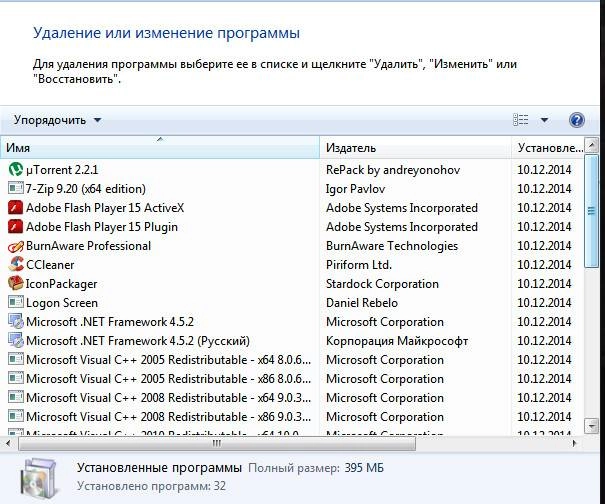Click the Visual C++ 2008 x64 icon
Image resolution: width=605 pixels, height=504 pixels.
[16, 397]
